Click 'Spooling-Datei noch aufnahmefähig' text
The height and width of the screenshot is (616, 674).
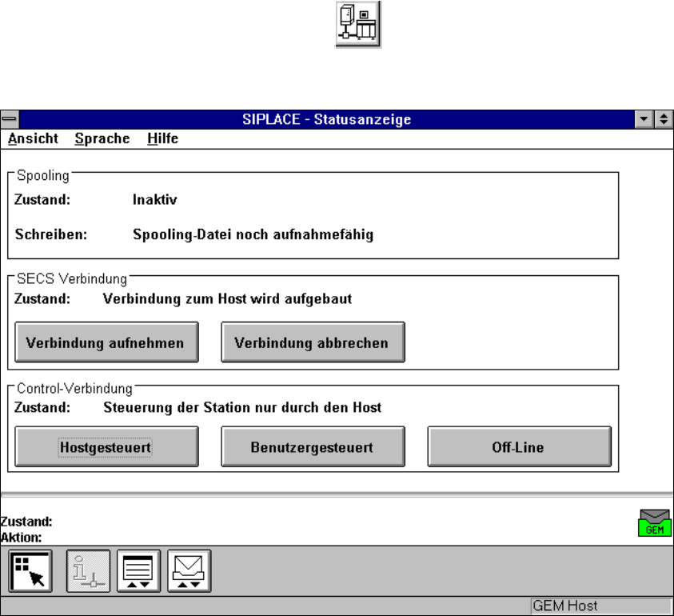click(253, 234)
